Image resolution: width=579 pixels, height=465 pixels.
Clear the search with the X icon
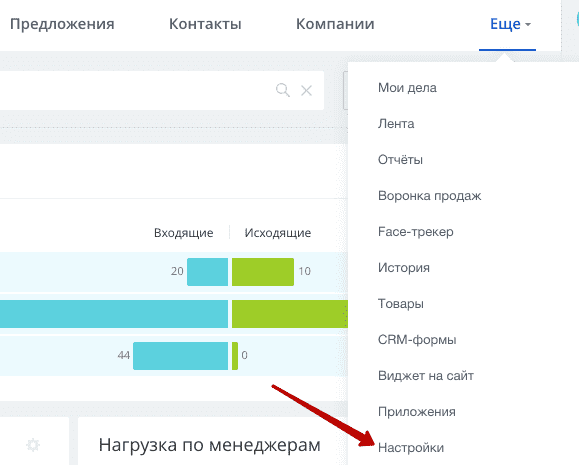[306, 90]
